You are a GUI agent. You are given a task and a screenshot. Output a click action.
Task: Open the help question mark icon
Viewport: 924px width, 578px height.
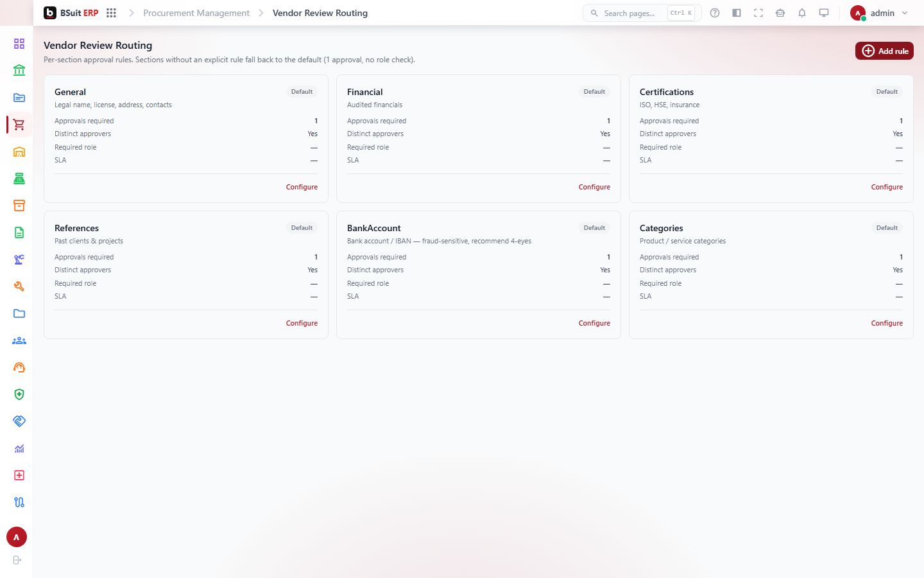pyautogui.click(x=715, y=13)
